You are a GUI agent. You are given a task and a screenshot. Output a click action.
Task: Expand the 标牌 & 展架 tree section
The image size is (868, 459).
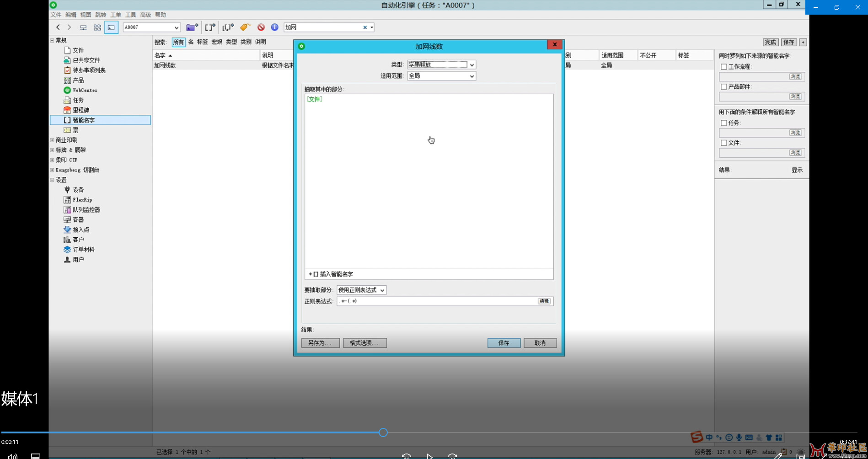[52, 150]
